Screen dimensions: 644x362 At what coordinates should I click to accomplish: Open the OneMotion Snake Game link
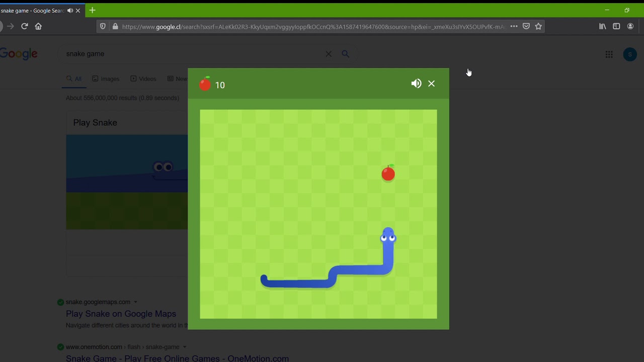(177, 358)
